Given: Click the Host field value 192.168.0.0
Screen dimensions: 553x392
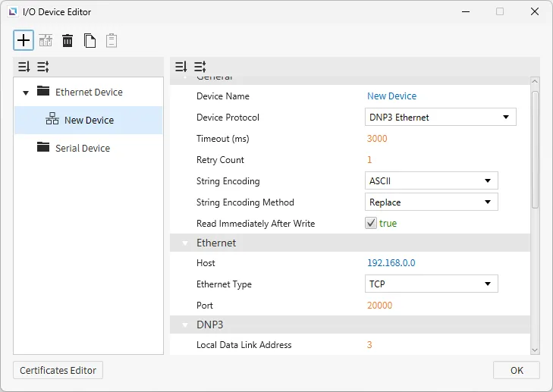Looking at the screenshot, I should click(391, 263).
